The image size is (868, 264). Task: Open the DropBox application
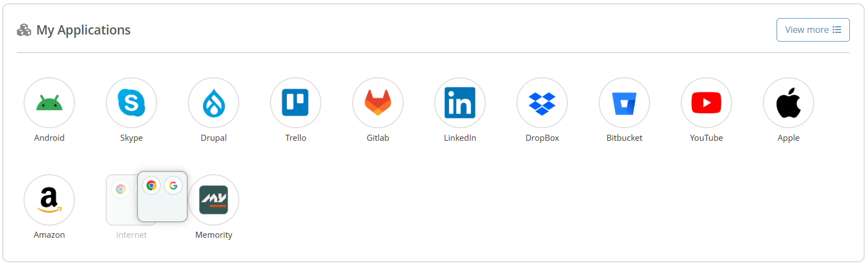click(542, 103)
